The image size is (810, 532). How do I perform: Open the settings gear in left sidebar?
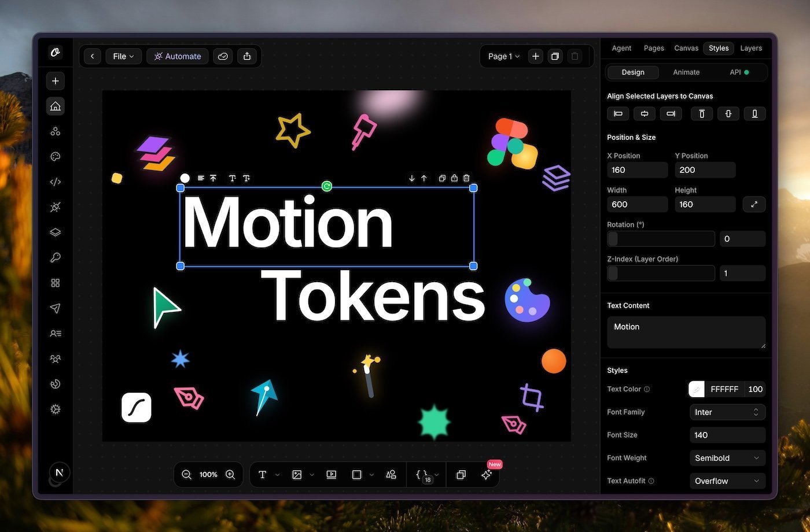pos(56,409)
